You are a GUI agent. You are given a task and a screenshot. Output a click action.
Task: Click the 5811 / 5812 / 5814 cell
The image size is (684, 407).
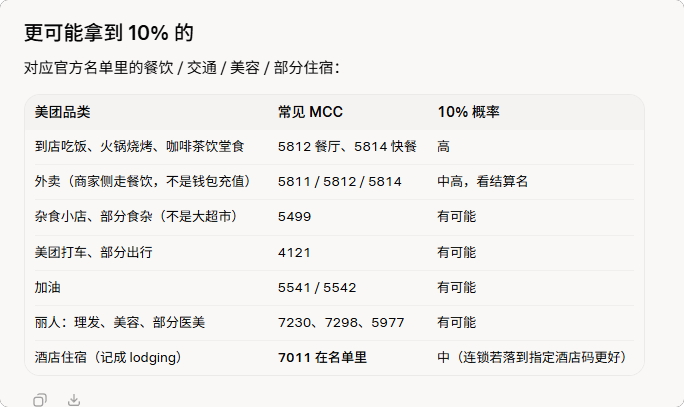tap(339, 181)
